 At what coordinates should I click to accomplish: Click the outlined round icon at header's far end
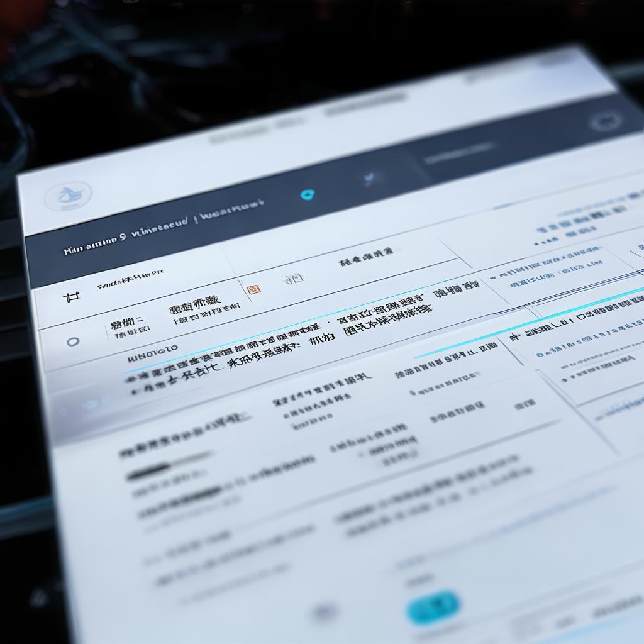(604, 121)
